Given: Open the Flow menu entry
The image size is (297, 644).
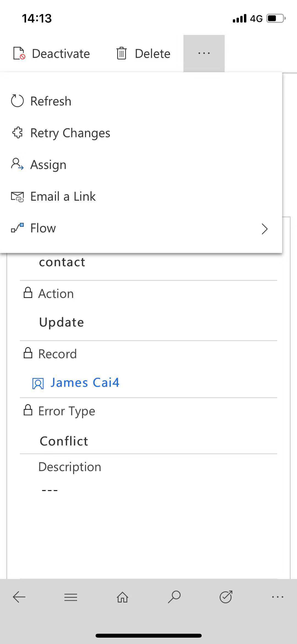Looking at the screenshot, I should [x=43, y=228].
